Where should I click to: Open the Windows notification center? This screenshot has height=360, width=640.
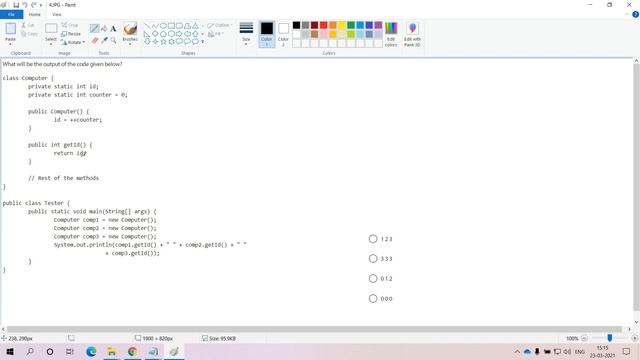tap(627, 351)
